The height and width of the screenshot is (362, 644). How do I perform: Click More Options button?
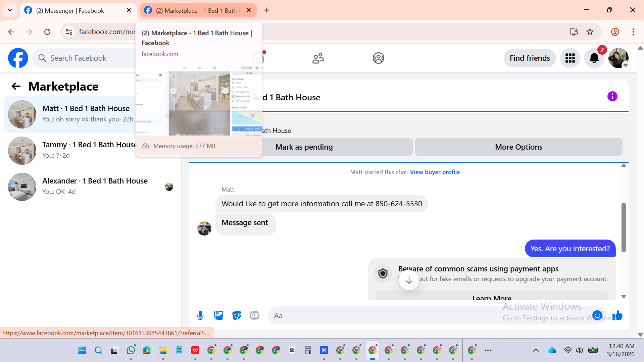[x=518, y=147]
